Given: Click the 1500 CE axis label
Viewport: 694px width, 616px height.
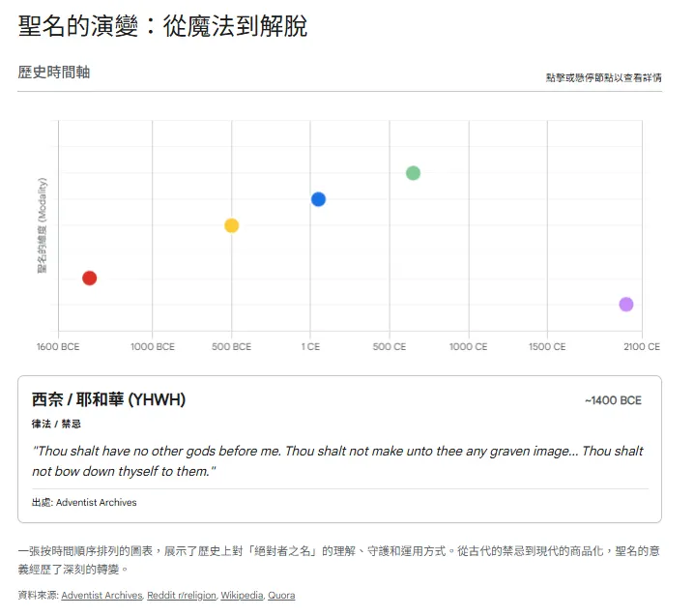Looking at the screenshot, I should [547, 347].
